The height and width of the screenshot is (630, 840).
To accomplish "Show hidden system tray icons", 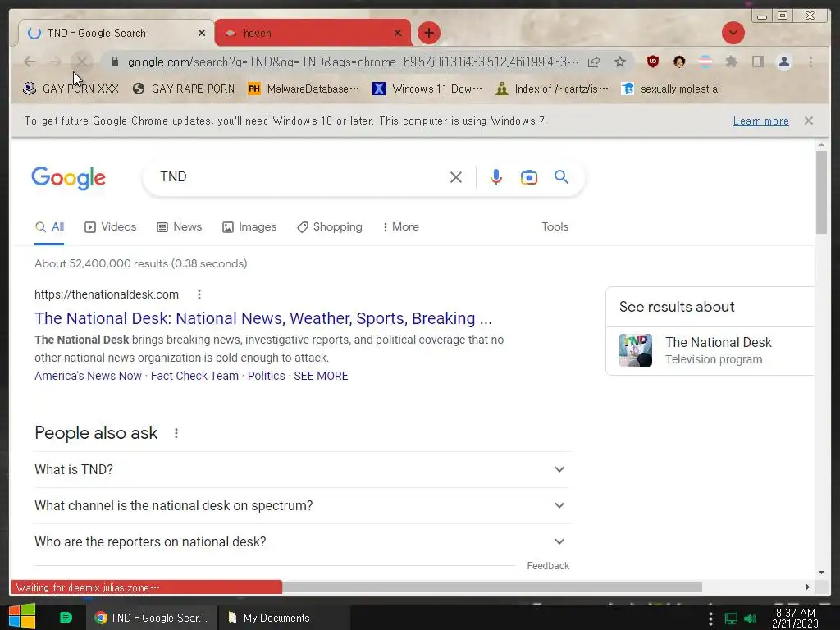I will click(710, 619).
